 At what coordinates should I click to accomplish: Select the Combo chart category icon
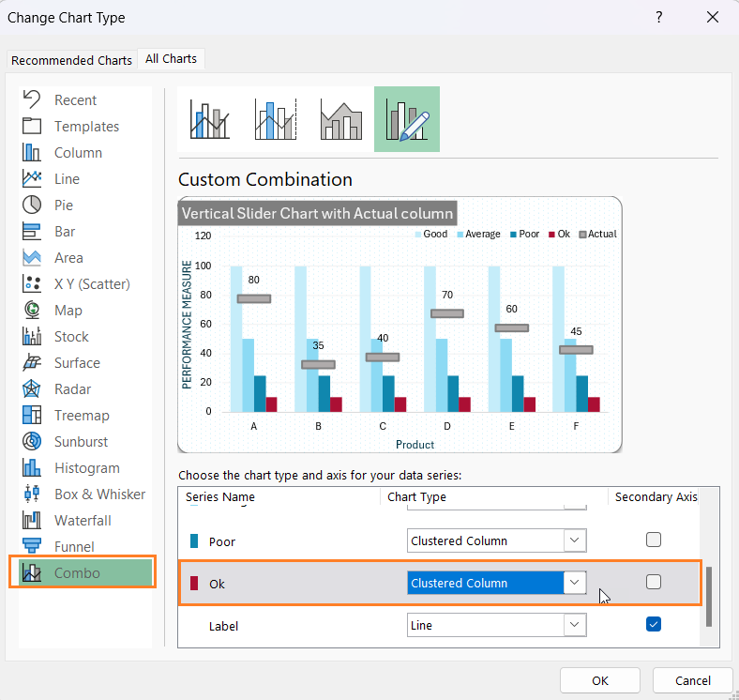(x=32, y=572)
